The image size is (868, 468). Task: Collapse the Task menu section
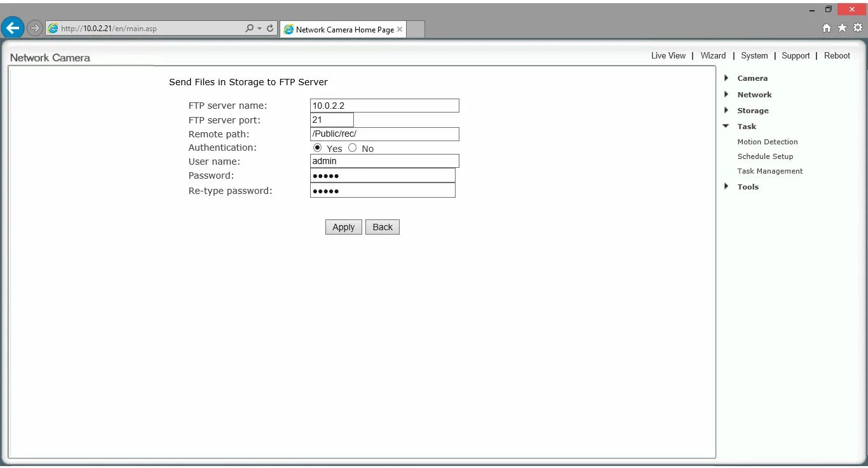click(x=726, y=126)
